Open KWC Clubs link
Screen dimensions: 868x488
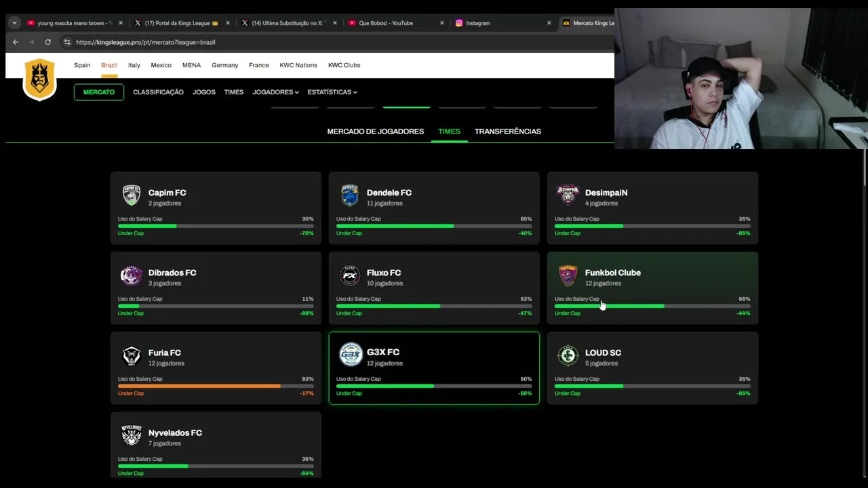(x=344, y=65)
